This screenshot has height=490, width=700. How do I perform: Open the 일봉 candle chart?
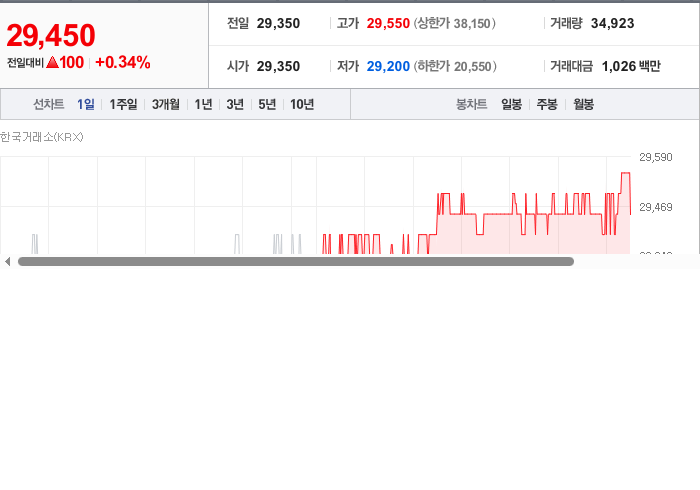[512, 104]
